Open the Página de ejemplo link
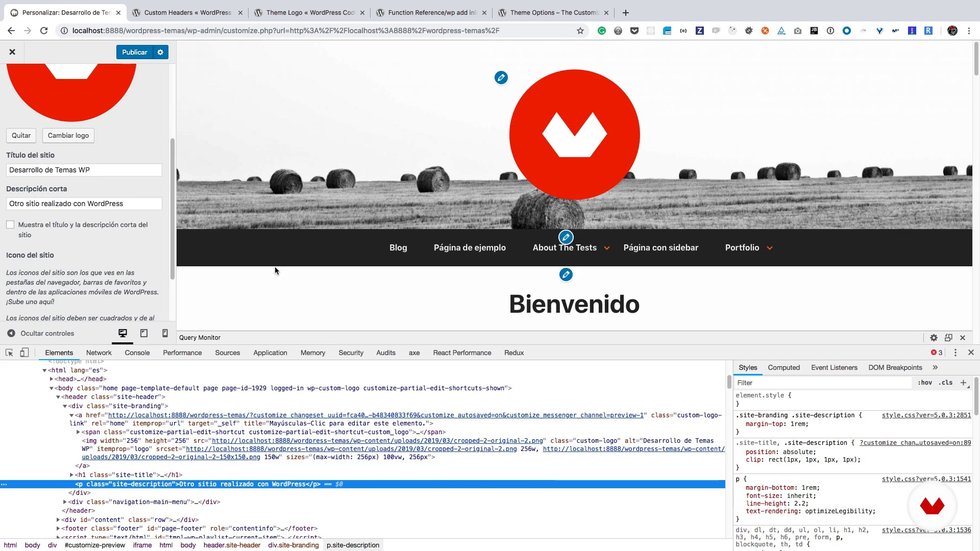This screenshot has width=980, height=551. point(470,247)
